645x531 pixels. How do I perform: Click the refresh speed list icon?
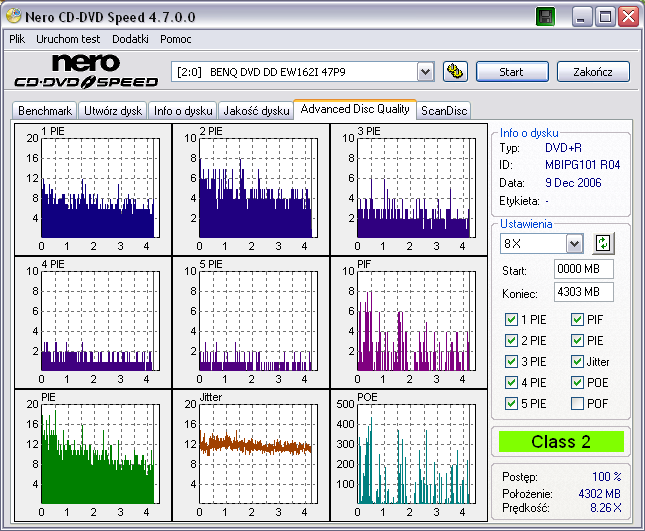(x=603, y=243)
